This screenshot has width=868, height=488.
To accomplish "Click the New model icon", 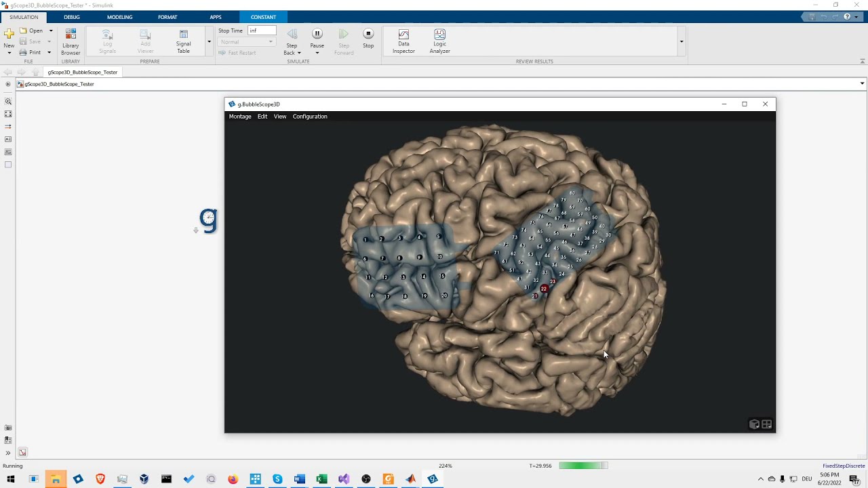I will coord(9,33).
